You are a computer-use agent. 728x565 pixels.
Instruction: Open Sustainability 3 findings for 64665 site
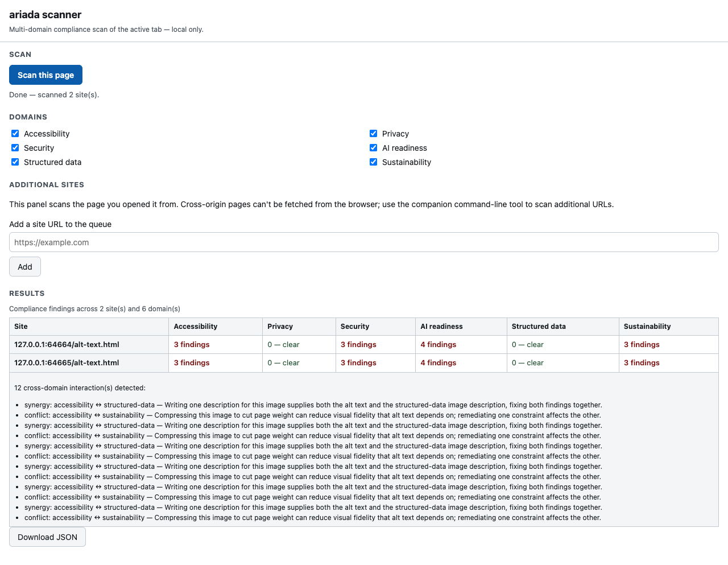(642, 363)
